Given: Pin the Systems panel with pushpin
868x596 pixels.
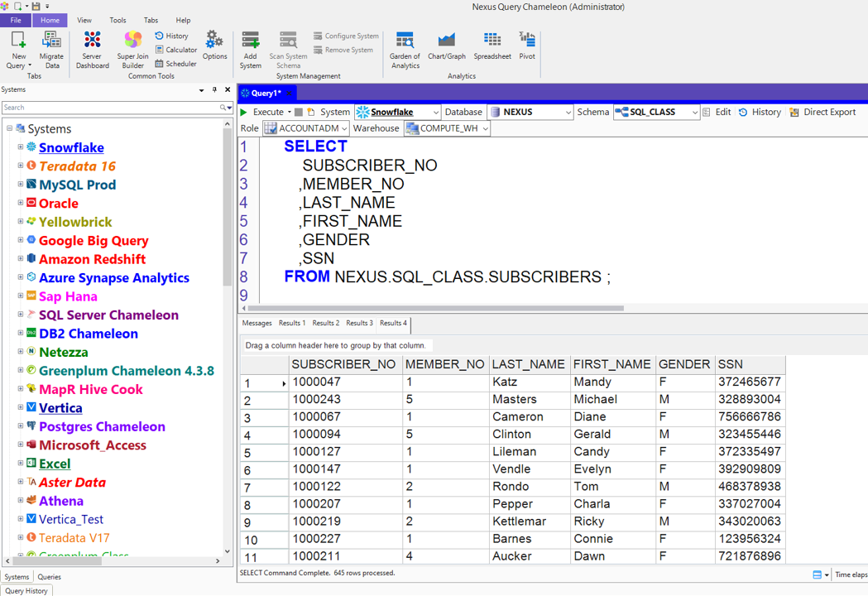Looking at the screenshot, I should pyautogui.click(x=214, y=89).
